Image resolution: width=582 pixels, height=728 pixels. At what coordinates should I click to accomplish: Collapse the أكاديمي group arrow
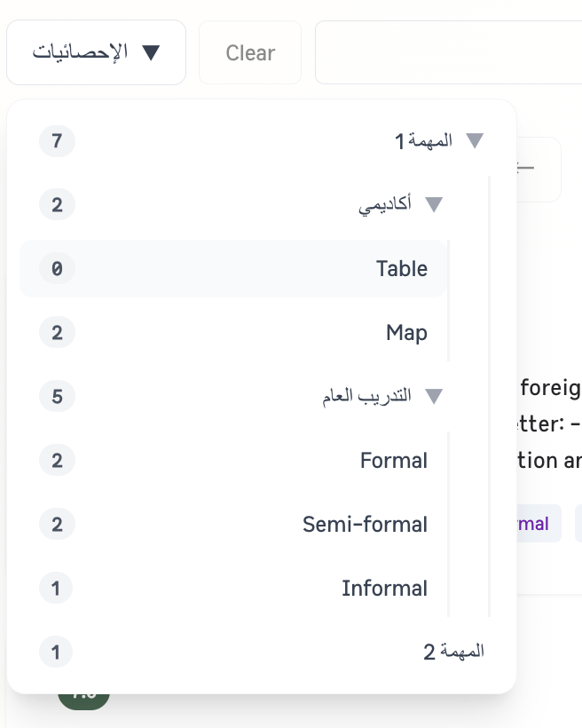click(x=434, y=204)
